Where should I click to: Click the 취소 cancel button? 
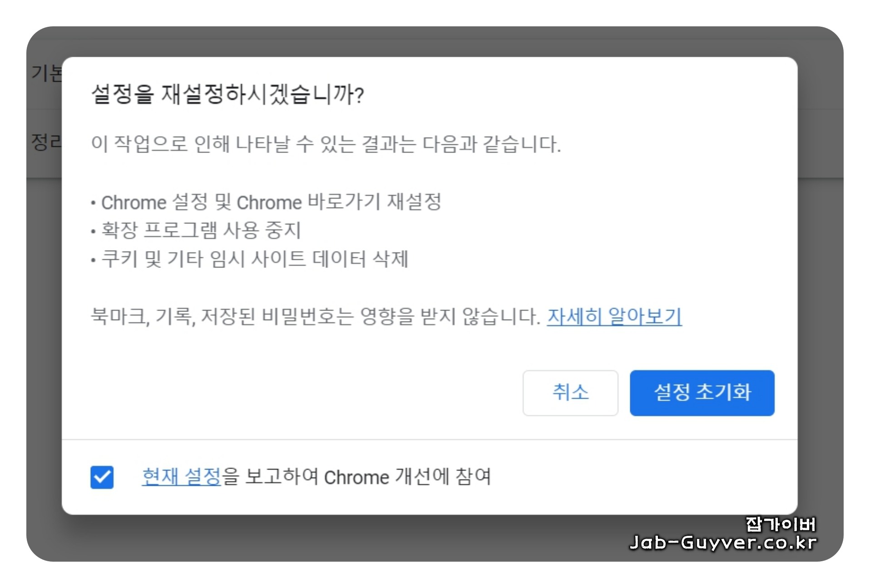(570, 393)
